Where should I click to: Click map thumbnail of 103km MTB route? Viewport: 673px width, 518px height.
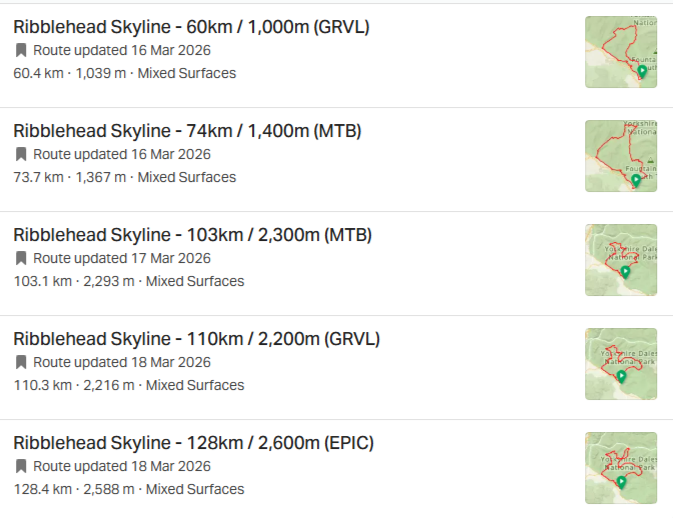(x=621, y=260)
